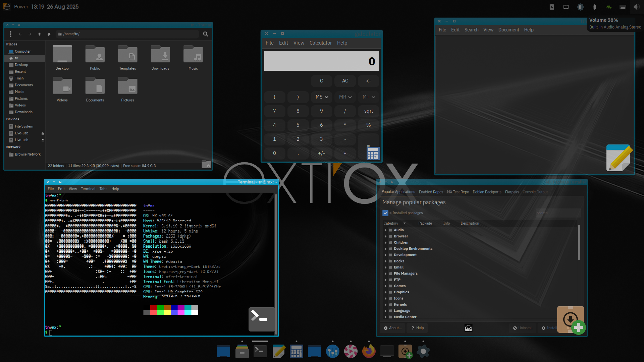Image resolution: width=644 pixels, height=362 pixels.
Task: Open the Videos folder icon
Action: tap(62, 89)
